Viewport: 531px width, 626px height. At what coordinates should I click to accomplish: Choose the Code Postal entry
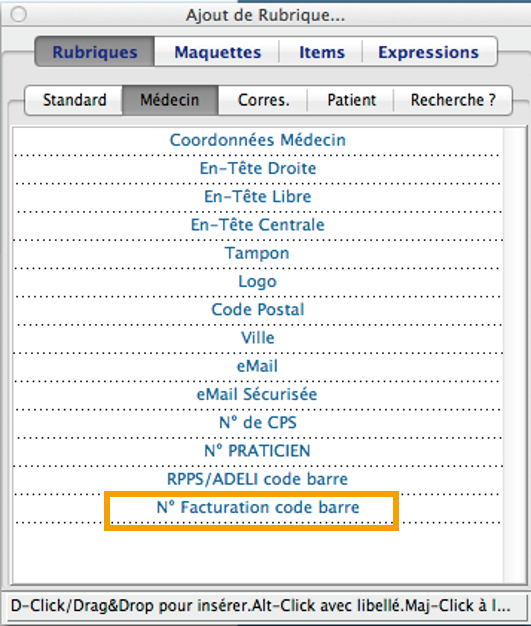coord(258,310)
